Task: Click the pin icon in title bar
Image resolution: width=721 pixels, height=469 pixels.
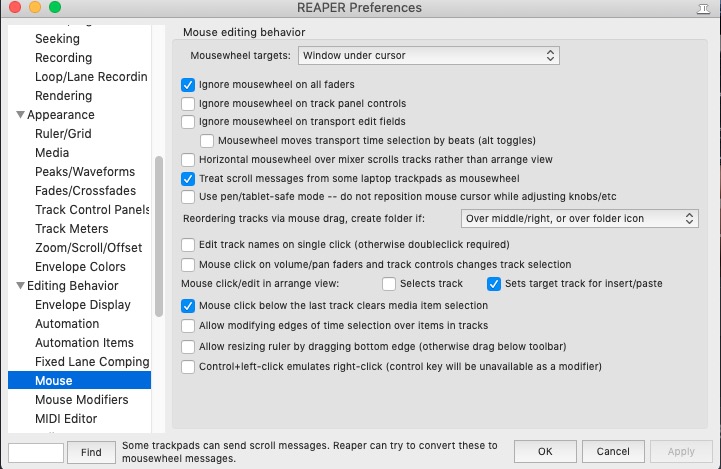Action: (703, 8)
